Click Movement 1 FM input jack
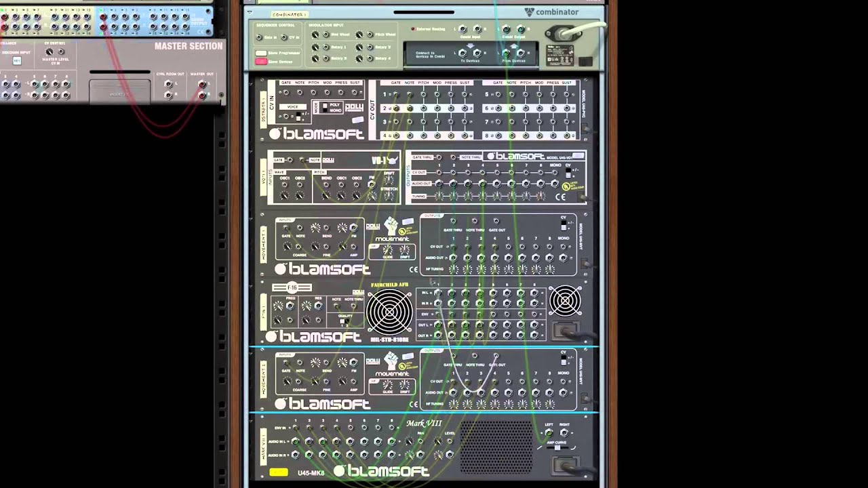The image size is (868, 488). pos(353,229)
